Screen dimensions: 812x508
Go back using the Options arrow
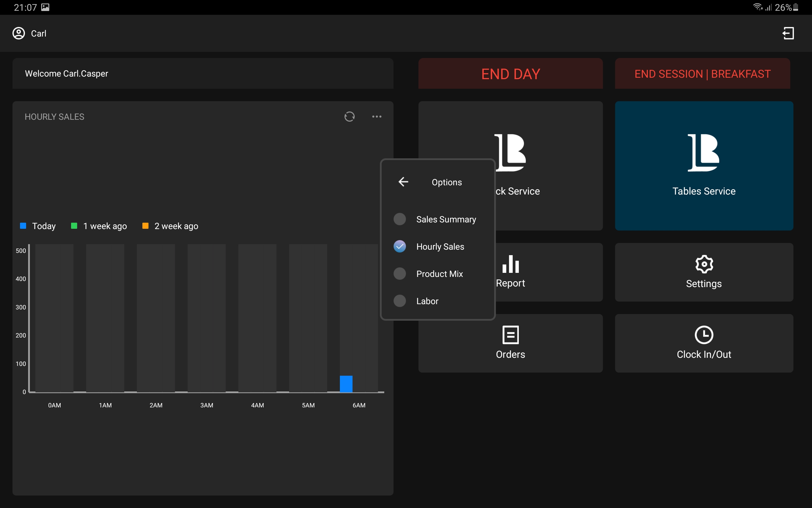click(403, 182)
